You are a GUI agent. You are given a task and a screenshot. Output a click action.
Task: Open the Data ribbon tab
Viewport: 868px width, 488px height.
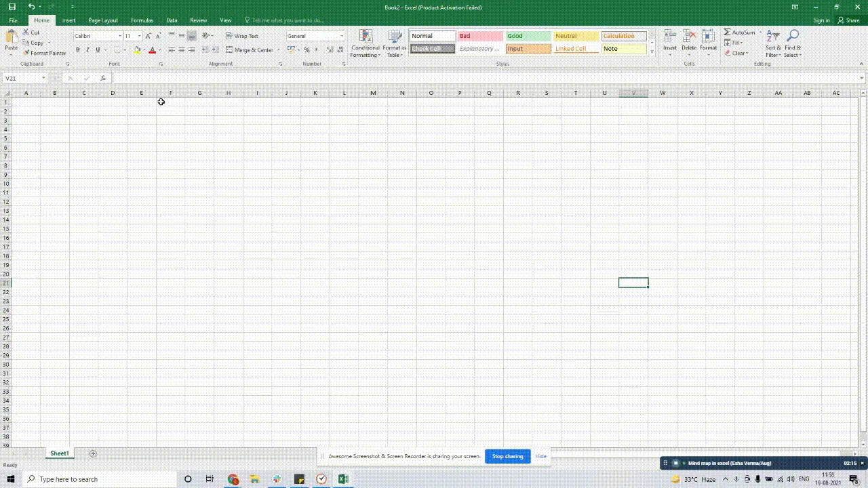coord(172,20)
